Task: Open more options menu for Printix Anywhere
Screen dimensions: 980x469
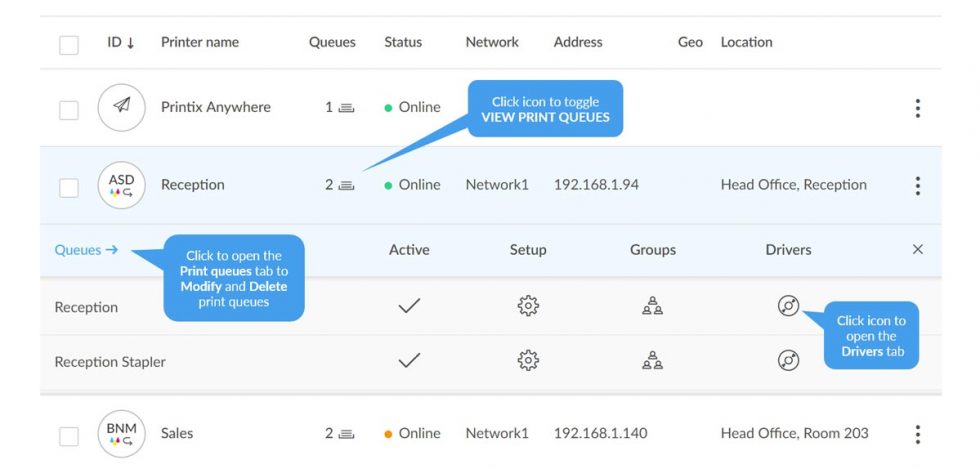Action: 918,108
